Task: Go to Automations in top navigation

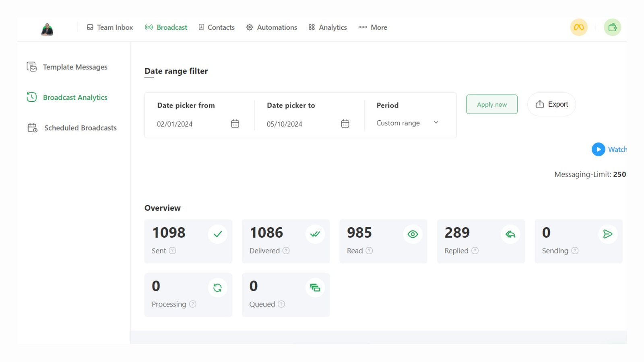Action: [272, 27]
